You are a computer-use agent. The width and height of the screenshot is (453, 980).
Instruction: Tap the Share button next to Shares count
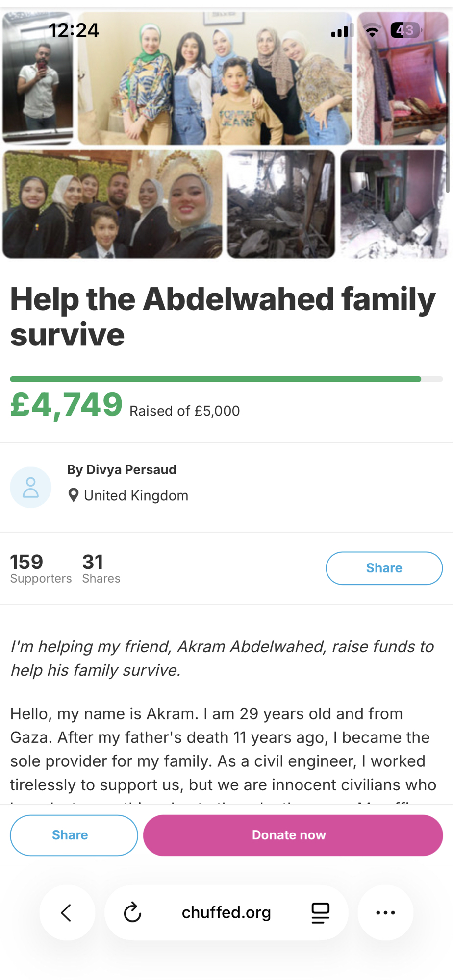click(384, 568)
